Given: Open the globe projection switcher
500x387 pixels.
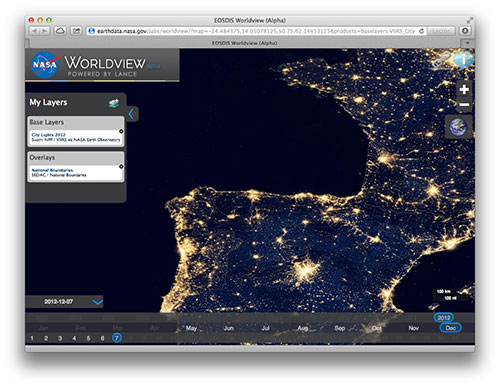Looking at the screenshot, I should coord(458,127).
